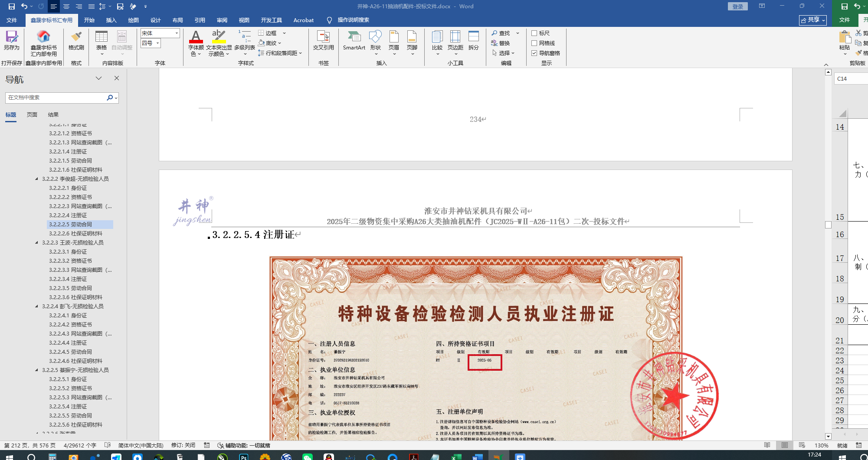868x460 pixels.
Task: Jump to heading 3.2.2.4.5 劳动合同
Action: [70, 352]
